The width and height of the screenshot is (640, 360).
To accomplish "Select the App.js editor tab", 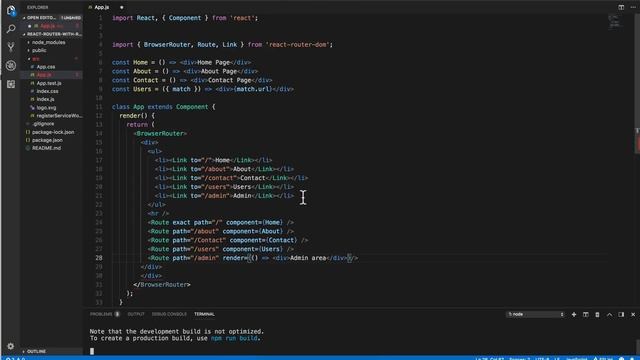I will click(102, 7).
